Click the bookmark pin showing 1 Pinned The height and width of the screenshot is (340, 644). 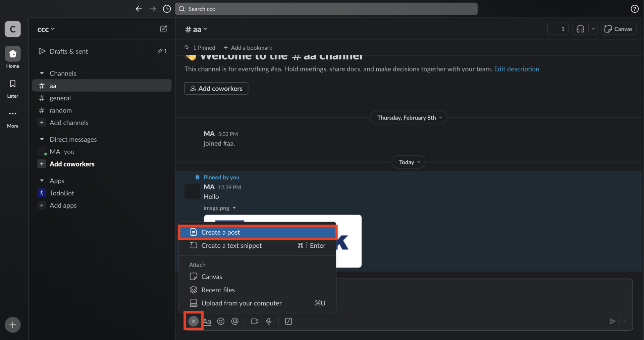(x=200, y=47)
